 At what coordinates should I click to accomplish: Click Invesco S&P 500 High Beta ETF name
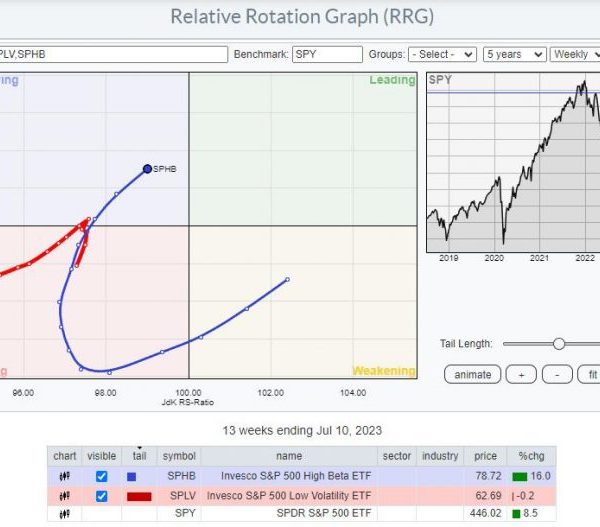tap(296, 476)
